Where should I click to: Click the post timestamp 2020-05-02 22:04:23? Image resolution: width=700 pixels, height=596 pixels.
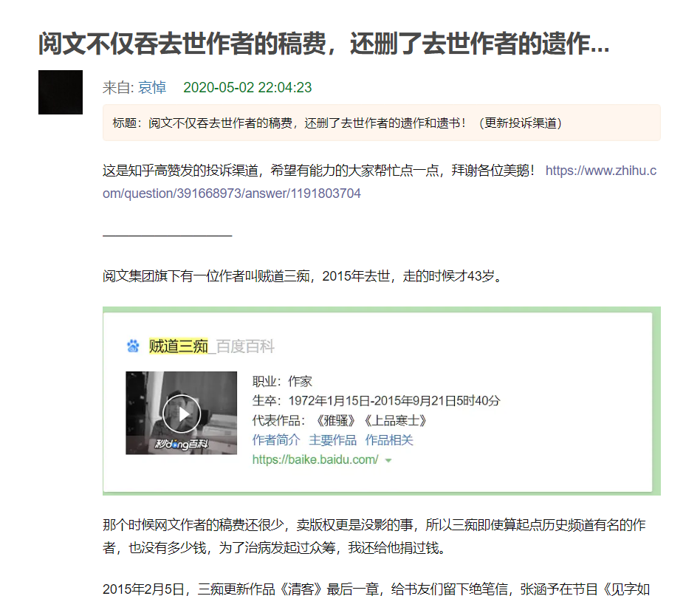[x=247, y=88]
